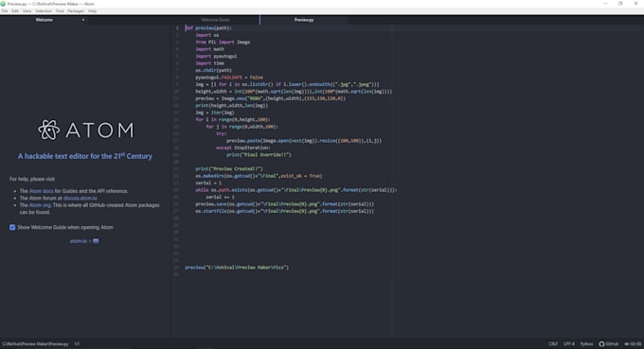This screenshot has width=644, height=349.
Task: Open the Help menu
Action: (93, 11)
